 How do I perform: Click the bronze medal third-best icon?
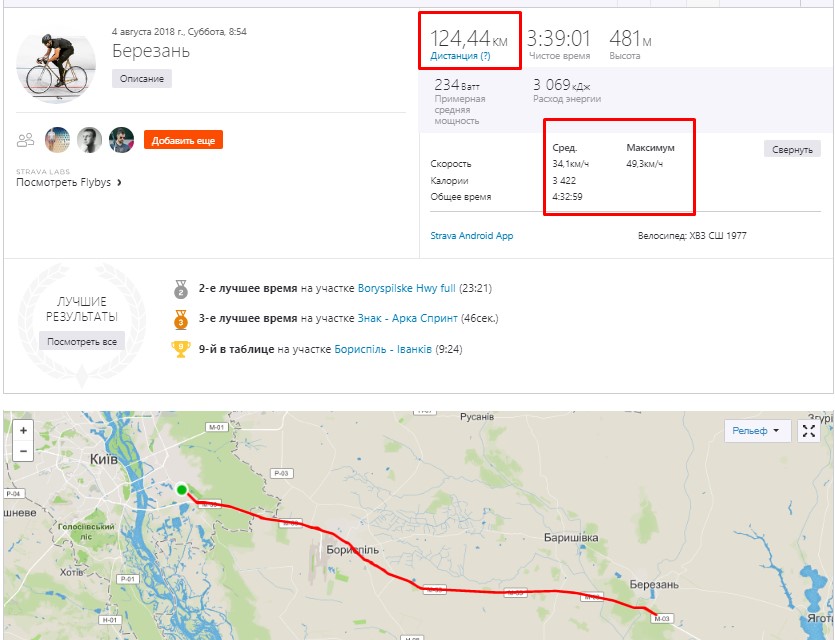tap(181, 319)
